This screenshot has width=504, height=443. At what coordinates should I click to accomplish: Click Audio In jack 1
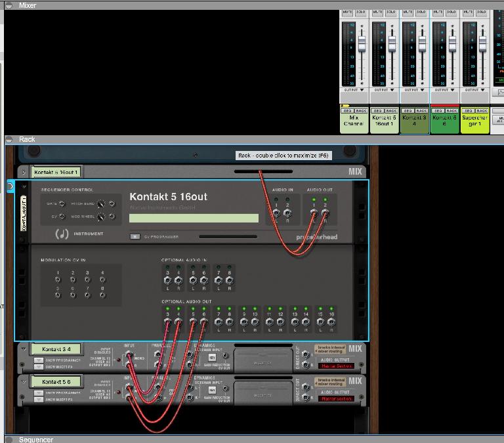(276, 213)
